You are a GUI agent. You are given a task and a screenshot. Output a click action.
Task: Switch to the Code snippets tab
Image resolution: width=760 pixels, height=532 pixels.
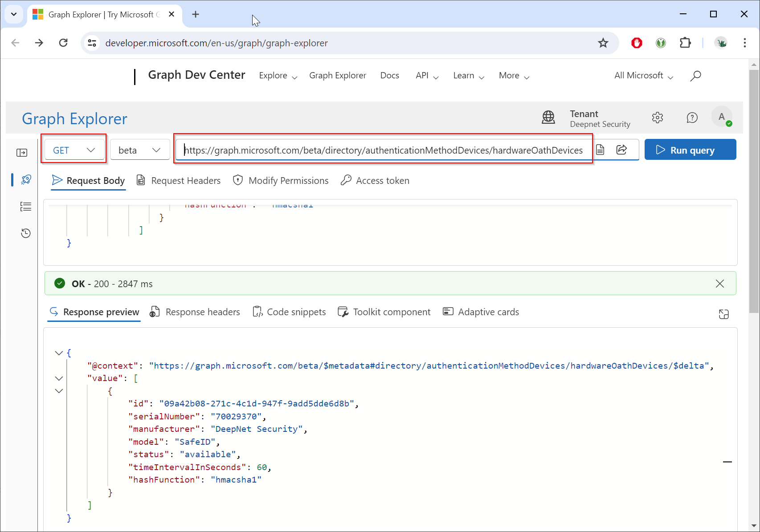tap(290, 312)
